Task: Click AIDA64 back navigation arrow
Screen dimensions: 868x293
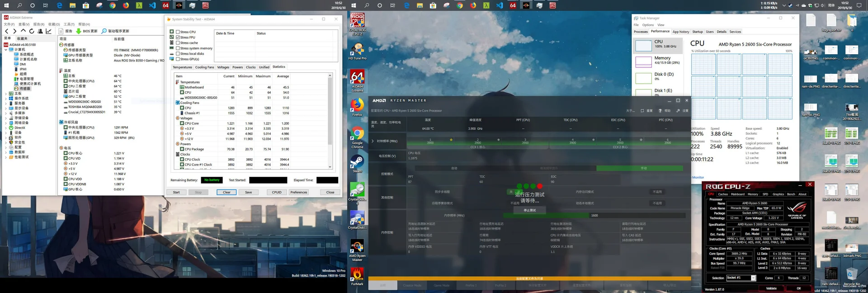Action: (x=6, y=31)
